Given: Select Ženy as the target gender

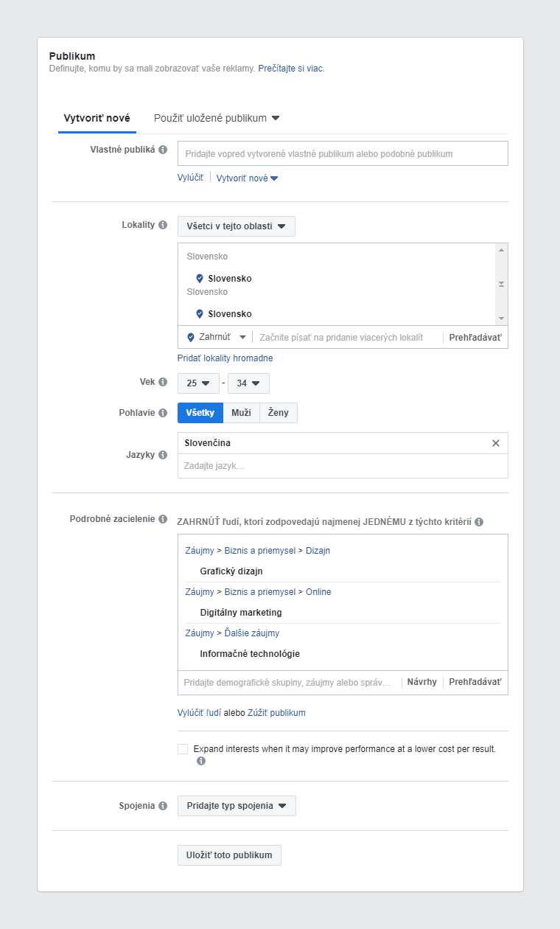Looking at the screenshot, I should [x=278, y=413].
